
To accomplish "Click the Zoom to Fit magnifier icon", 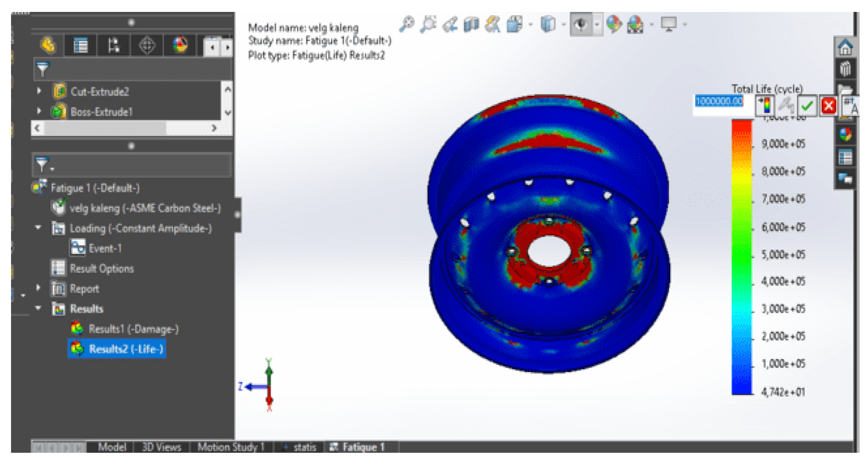I will point(406,24).
